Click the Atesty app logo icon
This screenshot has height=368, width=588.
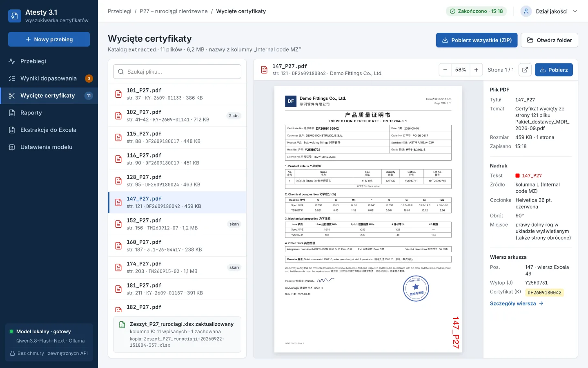(x=15, y=16)
